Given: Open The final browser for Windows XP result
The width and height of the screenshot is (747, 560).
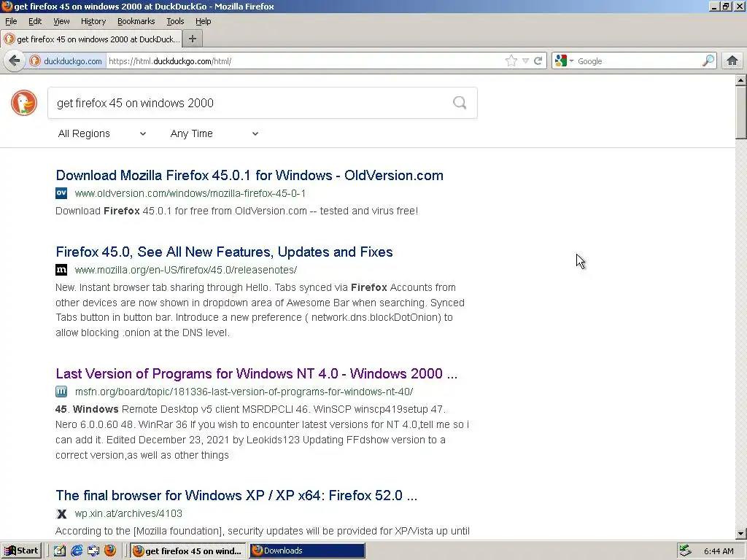Looking at the screenshot, I should (x=236, y=496).
